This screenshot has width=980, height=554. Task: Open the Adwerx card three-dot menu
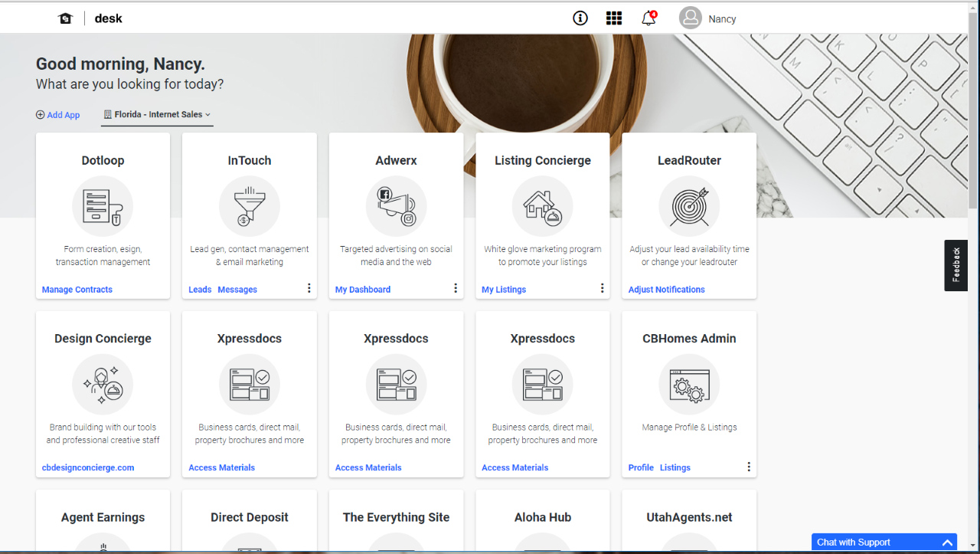click(x=456, y=288)
